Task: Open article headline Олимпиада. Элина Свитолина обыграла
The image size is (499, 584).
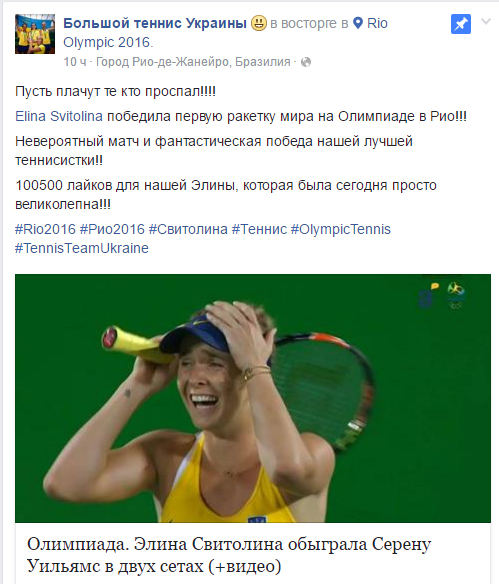Action: click(229, 555)
